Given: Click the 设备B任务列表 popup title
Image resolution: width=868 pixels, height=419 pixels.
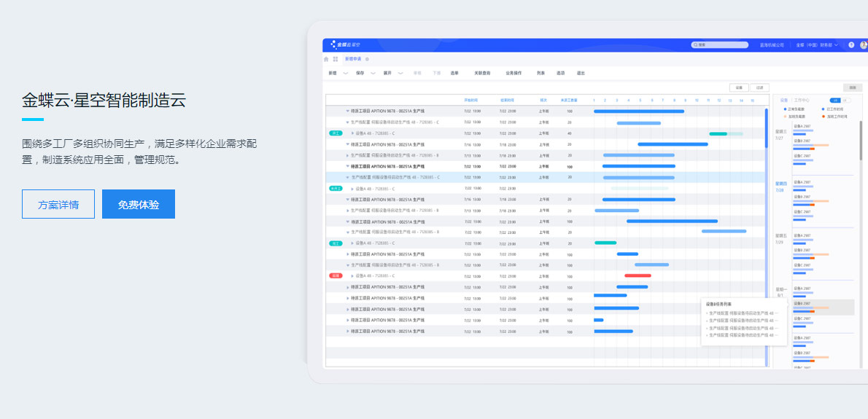Looking at the screenshot, I should click(x=718, y=304).
